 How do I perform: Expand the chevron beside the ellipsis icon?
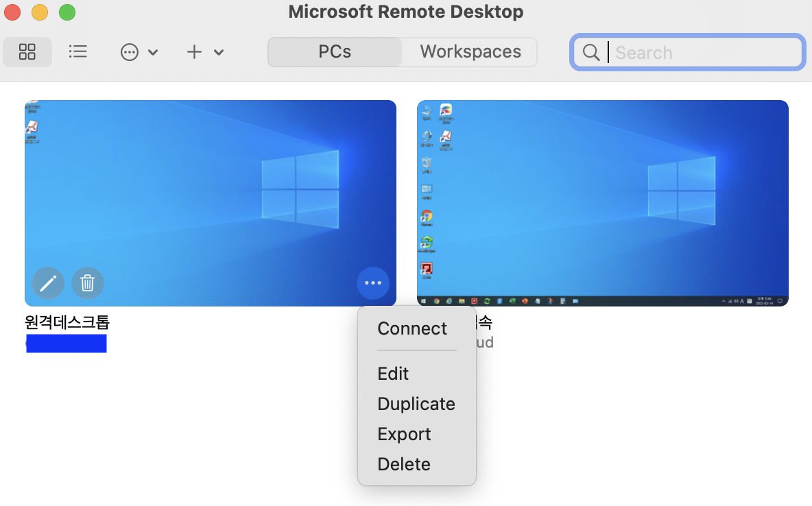[x=153, y=52]
